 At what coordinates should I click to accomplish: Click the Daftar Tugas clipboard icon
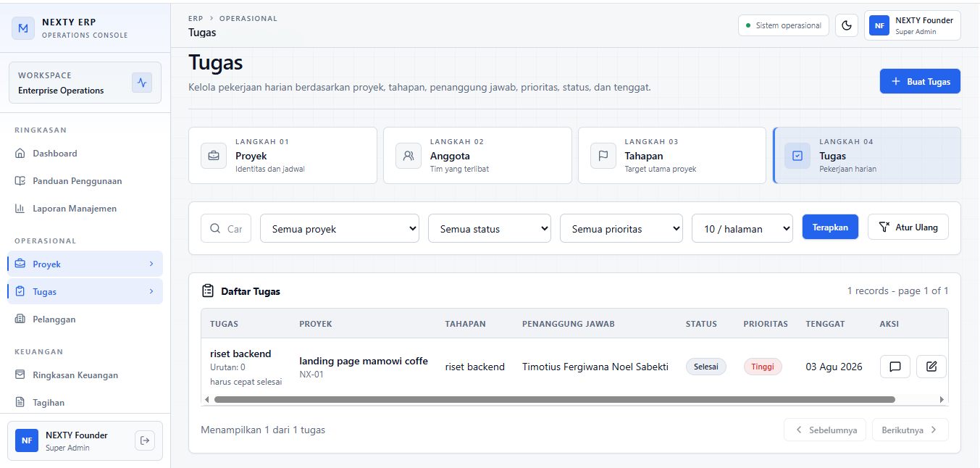point(208,291)
